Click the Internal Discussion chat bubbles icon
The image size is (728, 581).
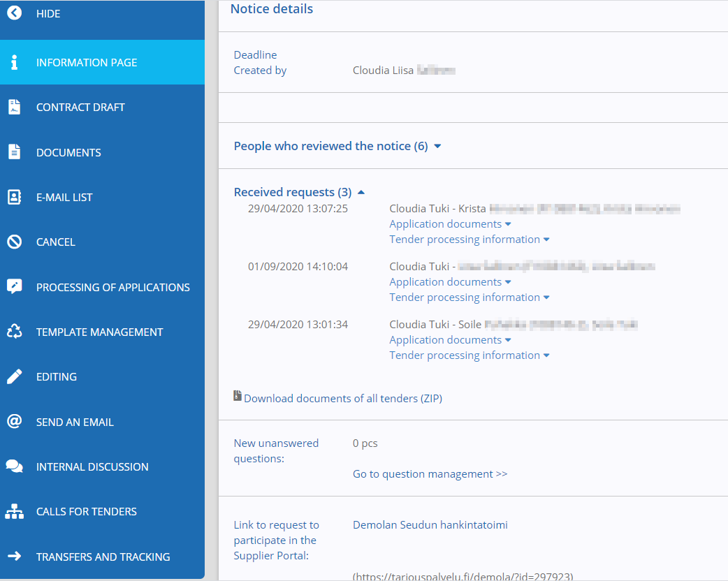[x=15, y=466]
